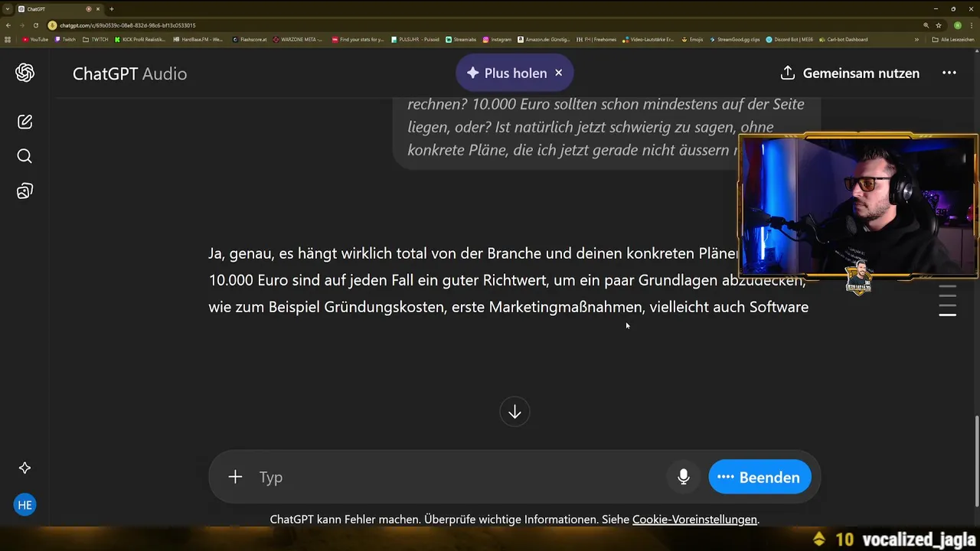Open the Chrome three-dot menu
The height and width of the screenshot is (551, 980).
pos(972,25)
